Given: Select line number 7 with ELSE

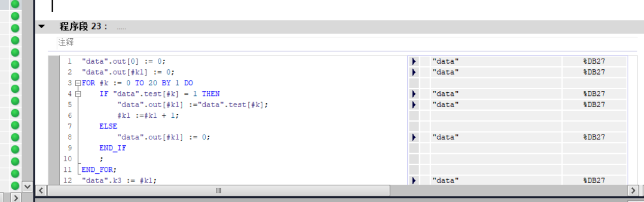Looking at the screenshot, I should [69, 127].
